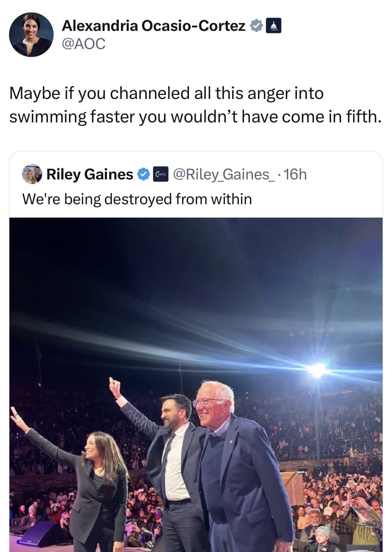Open quoted text "We're being destroyed from within"

pyautogui.click(x=137, y=199)
